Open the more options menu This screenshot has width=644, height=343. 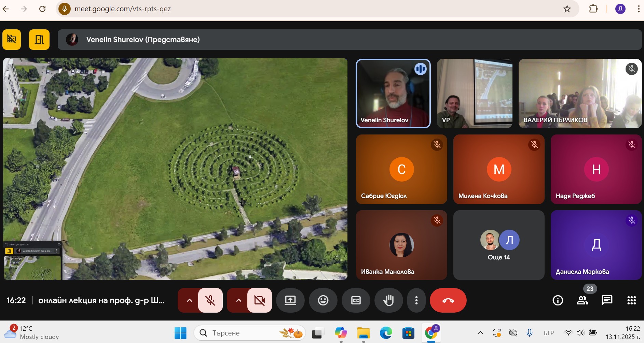pyautogui.click(x=416, y=300)
